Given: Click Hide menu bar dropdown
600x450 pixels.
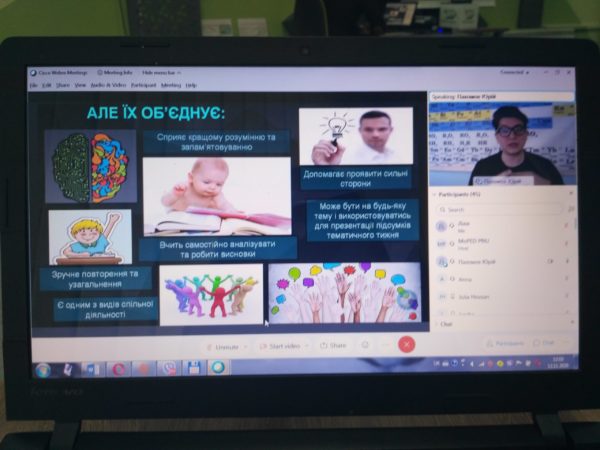Looking at the screenshot, I should click(x=162, y=72).
